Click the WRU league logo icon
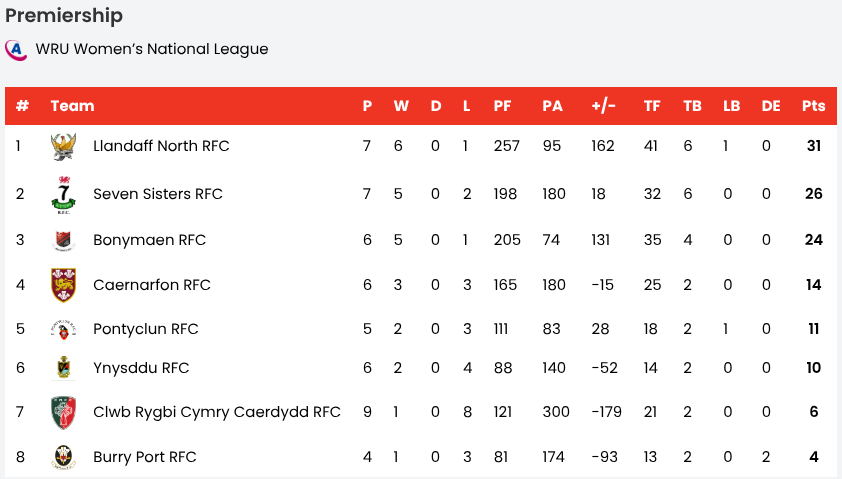This screenshot has width=842, height=479. coord(15,49)
